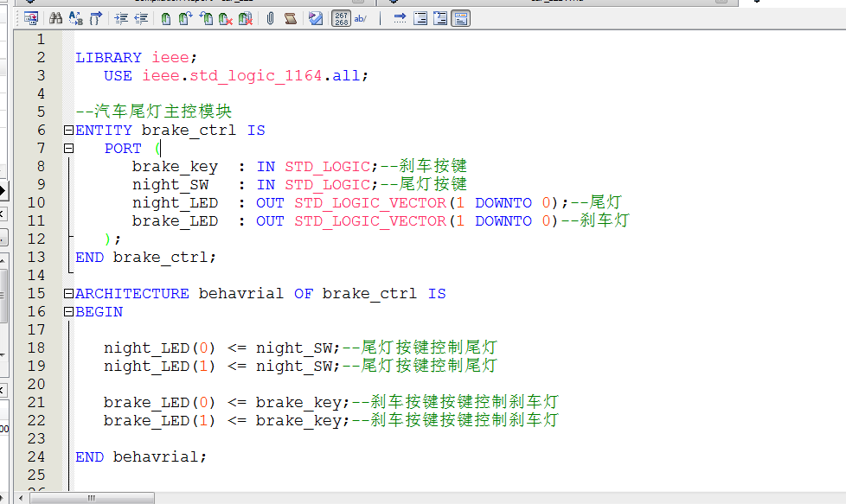The height and width of the screenshot is (504, 846).
Task: Collapse the ARCHITECTURE behavrial fold marker
Action: pos(68,294)
